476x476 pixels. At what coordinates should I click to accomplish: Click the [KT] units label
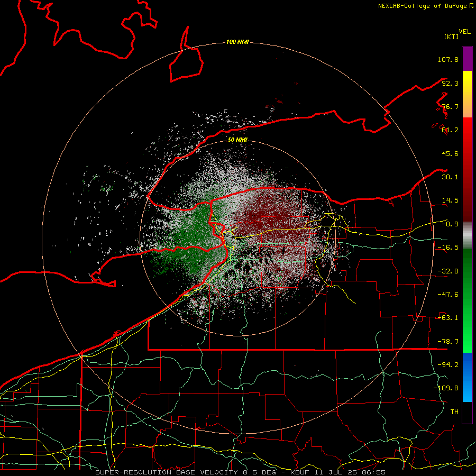(451, 36)
